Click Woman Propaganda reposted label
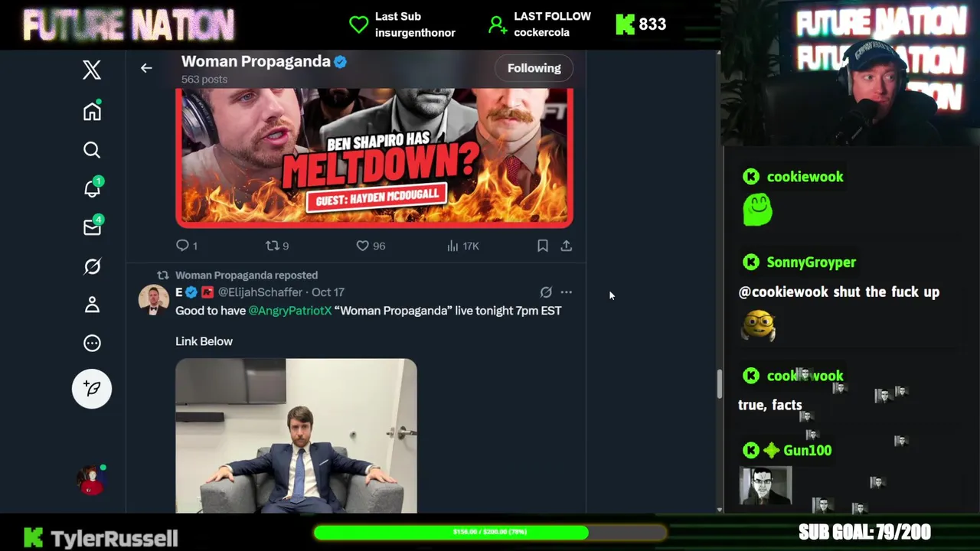The height and width of the screenshot is (551, 980). (x=247, y=275)
